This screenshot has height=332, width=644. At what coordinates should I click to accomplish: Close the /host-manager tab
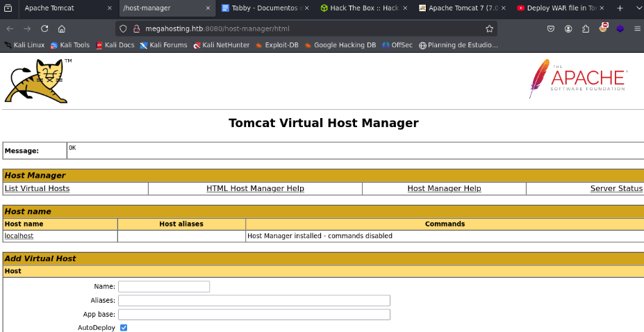(208, 8)
